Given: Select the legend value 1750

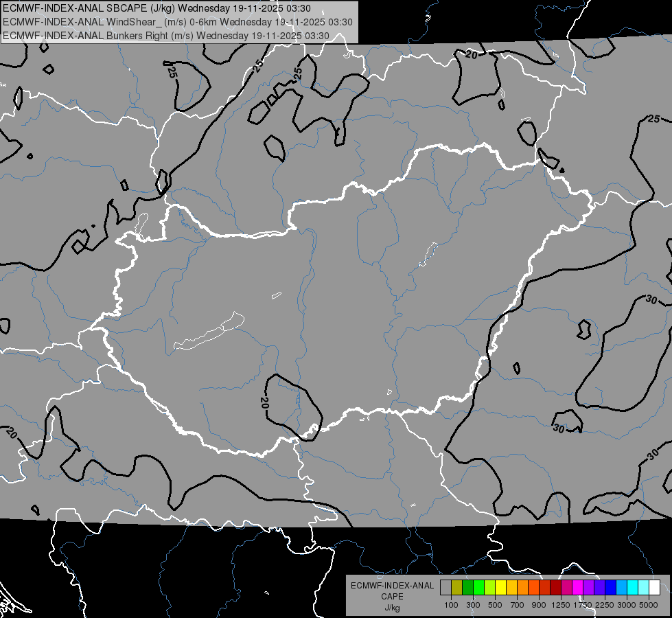Looking at the screenshot, I should pos(583,605).
